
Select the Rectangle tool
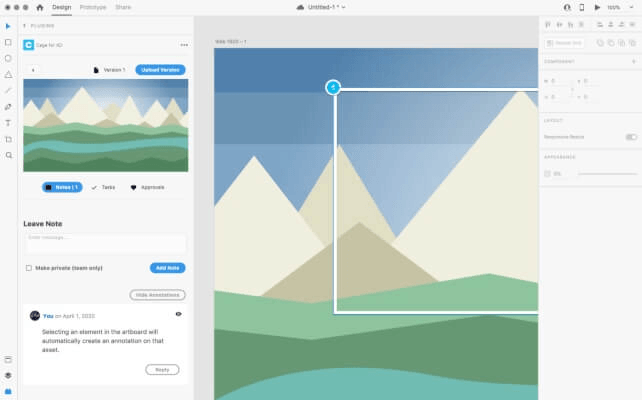tap(8, 43)
